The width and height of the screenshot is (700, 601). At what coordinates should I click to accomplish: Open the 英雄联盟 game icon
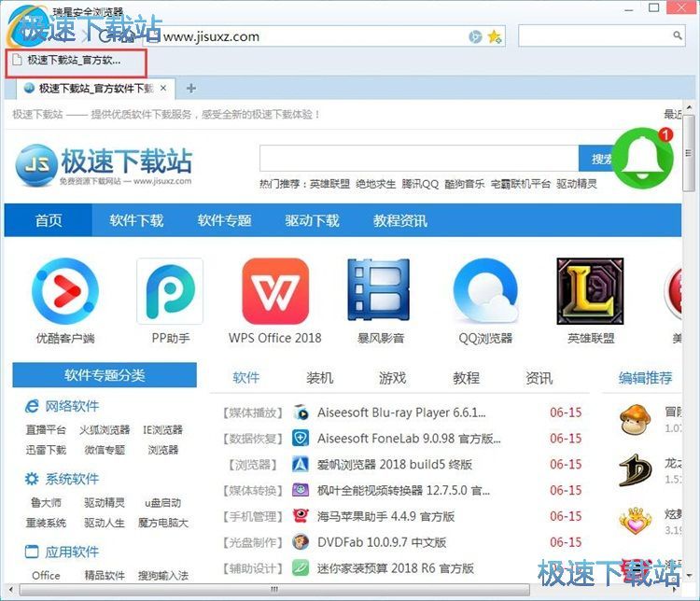point(590,291)
